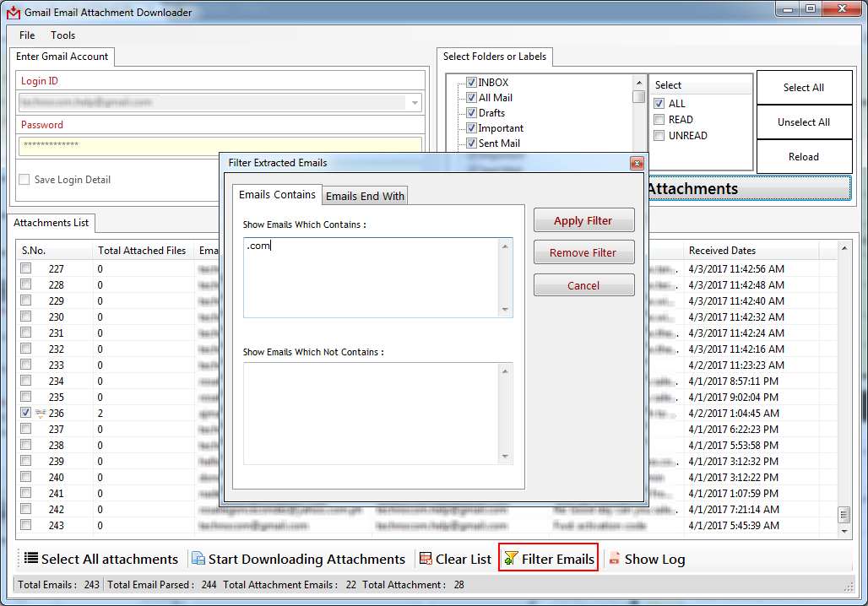868x606 pixels.
Task: Click the Gmail Attachment Downloader app icon
Action: pos(14,12)
